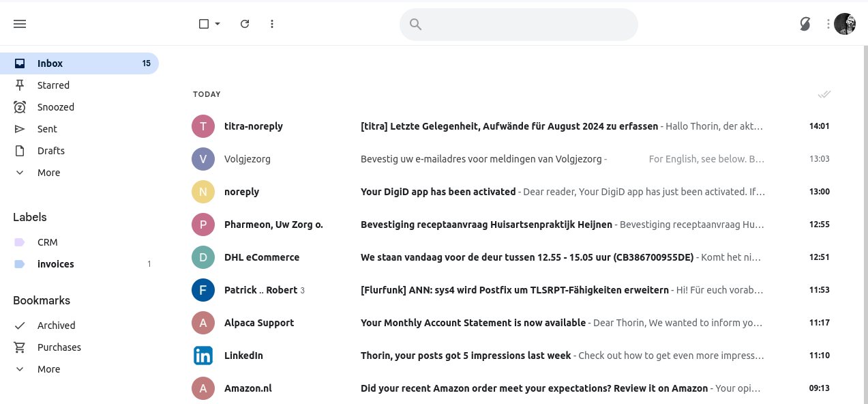Expand More under Bookmarks section
Image resolution: width=868 pixels, height=404 pixels.
coord(48,369)
